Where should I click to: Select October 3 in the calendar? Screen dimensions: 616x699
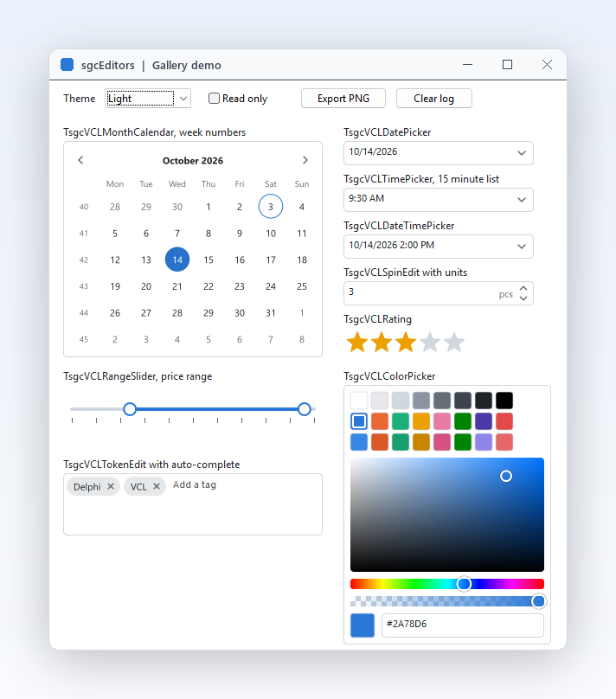[x=271, y=207]
